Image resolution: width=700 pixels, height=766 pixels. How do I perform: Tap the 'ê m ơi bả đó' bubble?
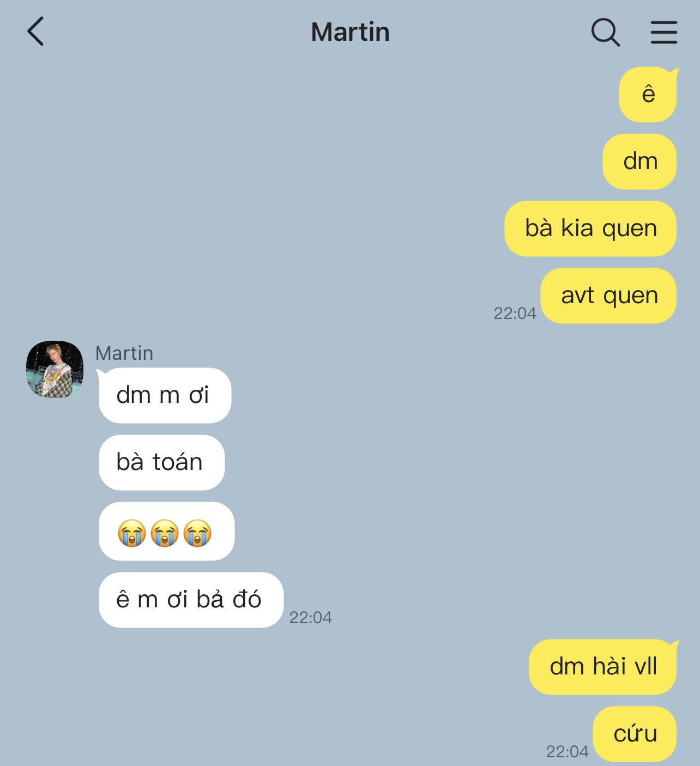pyautogui.click(x=191, y=600)
